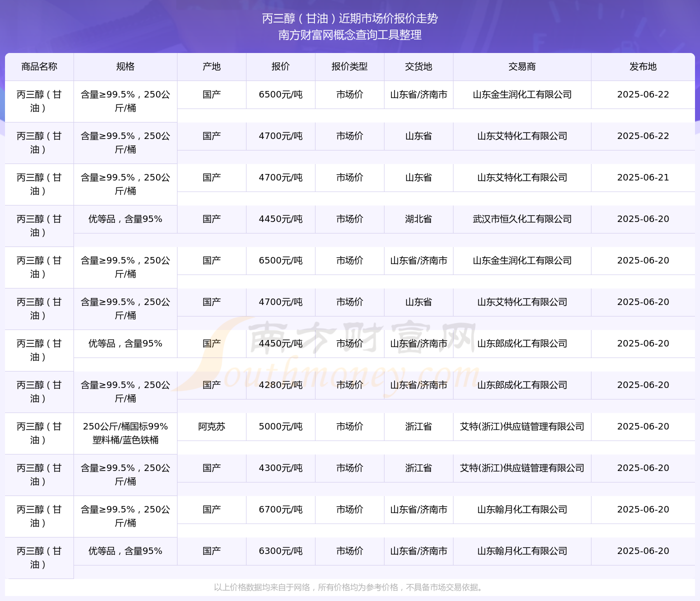This screenshot has height=601, width=700.
Task: Click the 商品名称 column header
Action: click(39, 66)
